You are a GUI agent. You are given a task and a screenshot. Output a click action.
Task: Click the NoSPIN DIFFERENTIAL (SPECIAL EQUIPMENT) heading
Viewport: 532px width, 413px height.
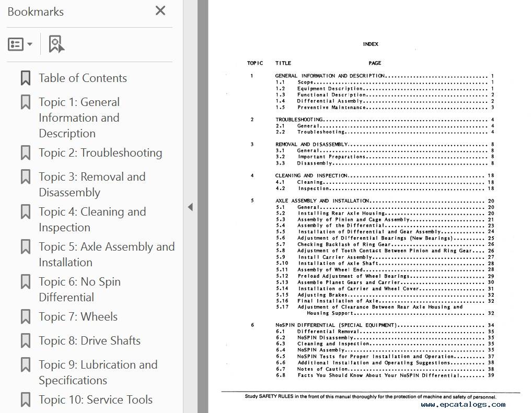pos(385,325)
